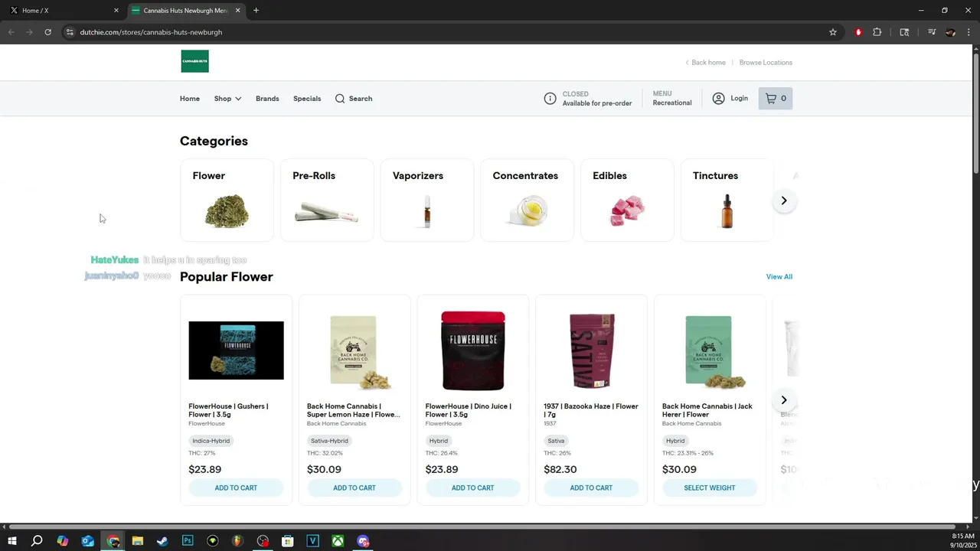Close the Home / X tab
This screenshot has width=980, height=551.
pyautogui.click(x=116, y=10)
